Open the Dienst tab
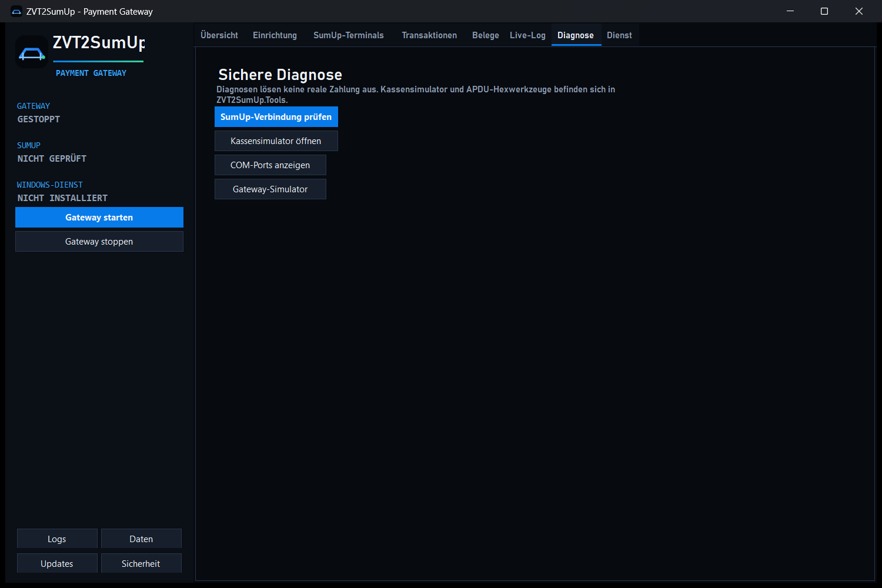Viewport: 882px width, 588px height. click(619, 35)
